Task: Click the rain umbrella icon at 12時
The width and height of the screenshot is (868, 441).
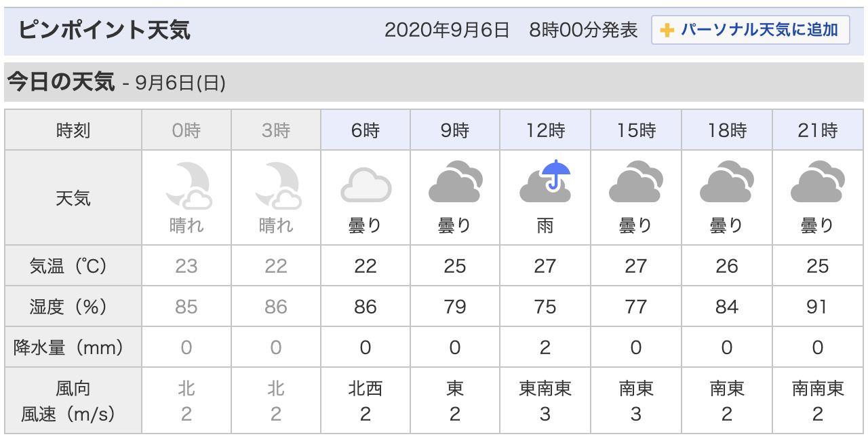Action: click(545, 181)
